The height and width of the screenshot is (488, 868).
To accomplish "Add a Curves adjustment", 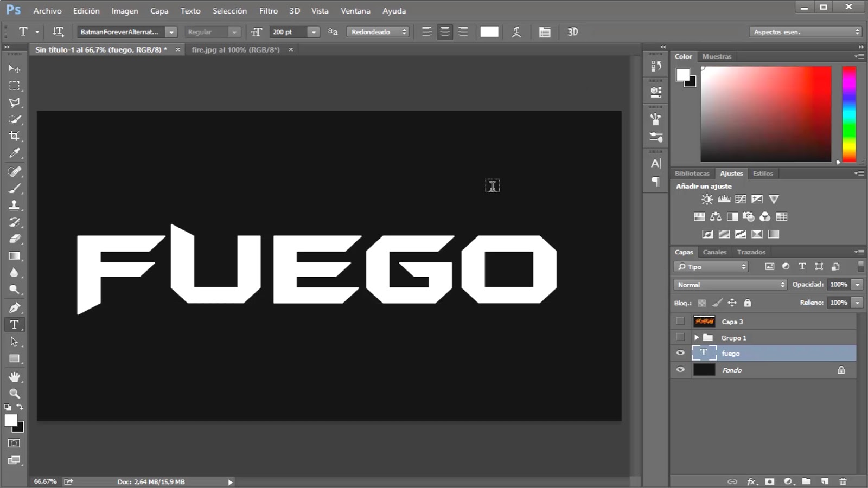I will (741, 200).
